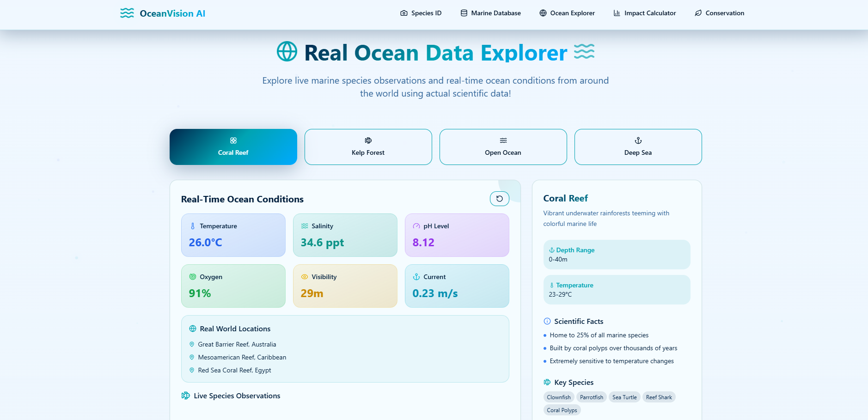This screenshot has height=420, width=868.
Task: Click the globe icon beside Real World Locations
Action: click(x=193, y=329)
